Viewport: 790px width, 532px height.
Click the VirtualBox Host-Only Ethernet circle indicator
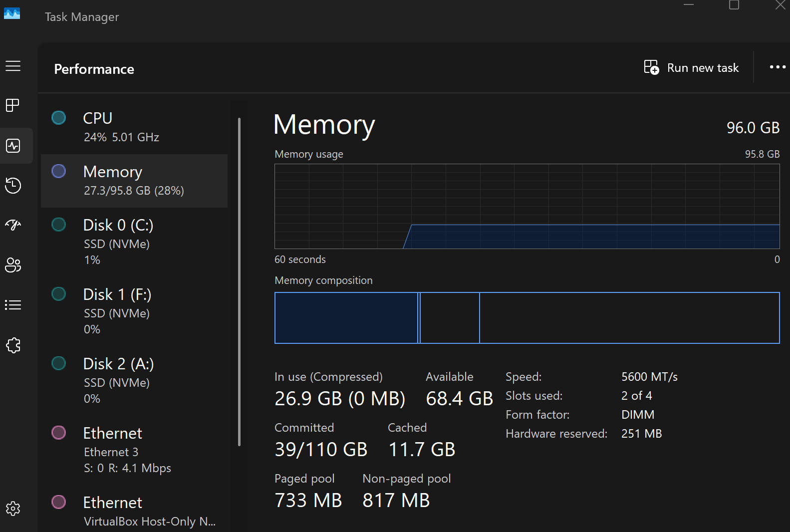59,502
